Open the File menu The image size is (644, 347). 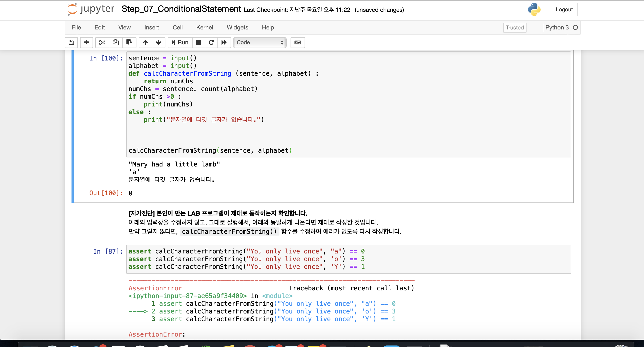[x=76, y=27]
